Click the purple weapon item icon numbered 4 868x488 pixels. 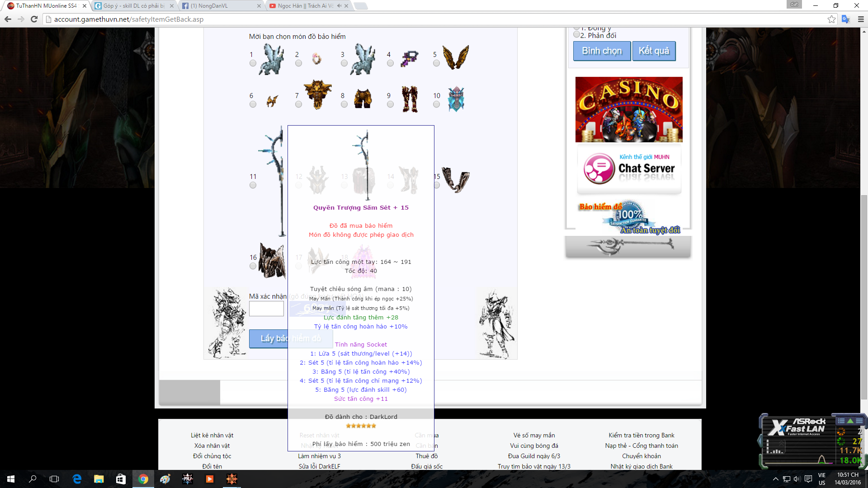[410, 59]
